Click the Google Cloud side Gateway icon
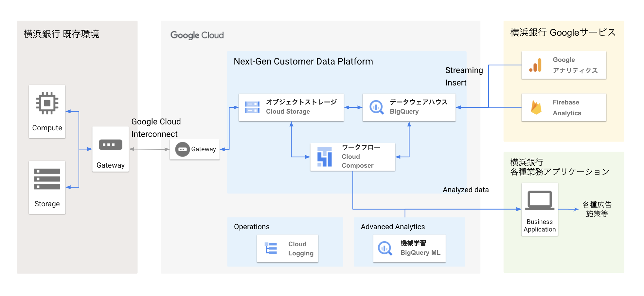This screenshot has width=644, height=296. pyautogui.click(x=182, y=150)
